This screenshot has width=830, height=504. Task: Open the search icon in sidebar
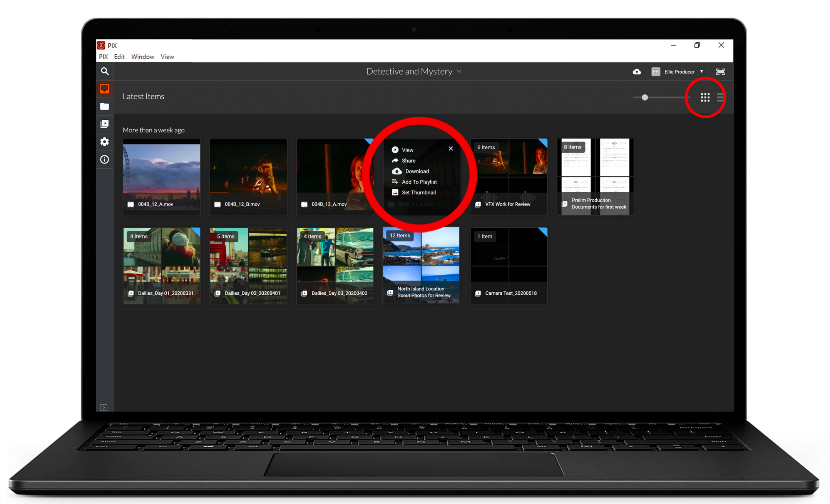[x=105, y=71]
